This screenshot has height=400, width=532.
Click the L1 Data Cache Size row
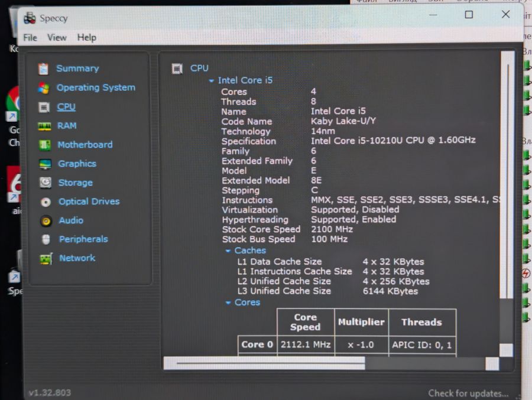pos(331,262)
